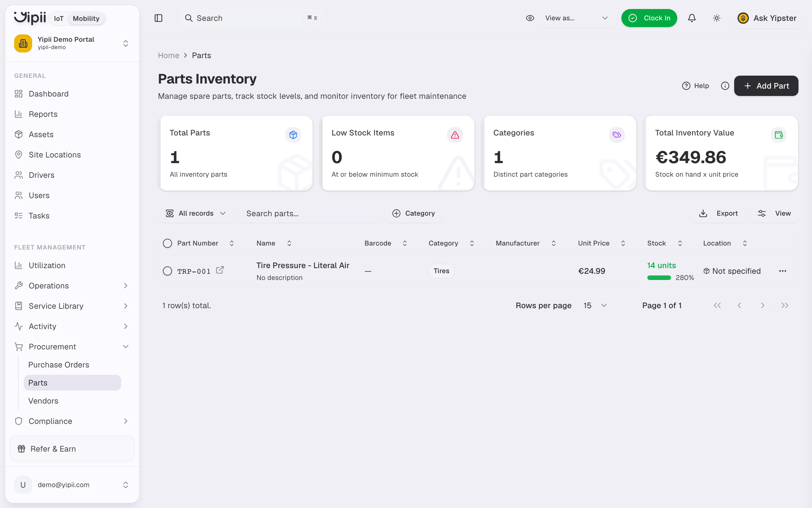Open the notifications bell
Screen dimensions: 812x508
692,18
